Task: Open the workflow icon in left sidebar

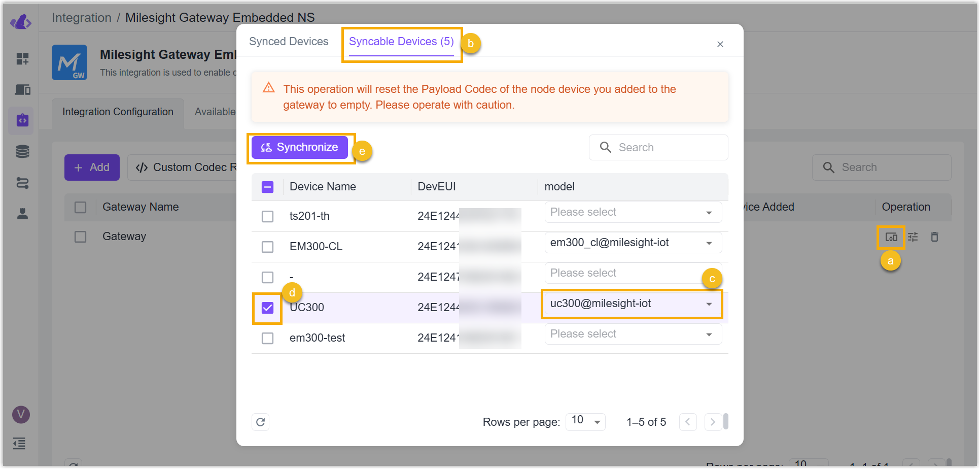Action: pyautogui.click(x=22, y=183)
